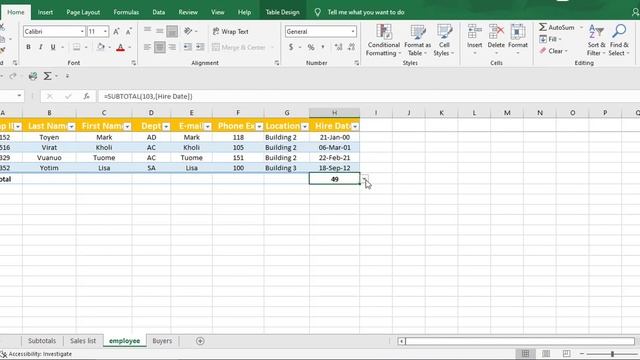Decrease indent
The height and width of the screenshot is (360, 640).
coord(187,47)
